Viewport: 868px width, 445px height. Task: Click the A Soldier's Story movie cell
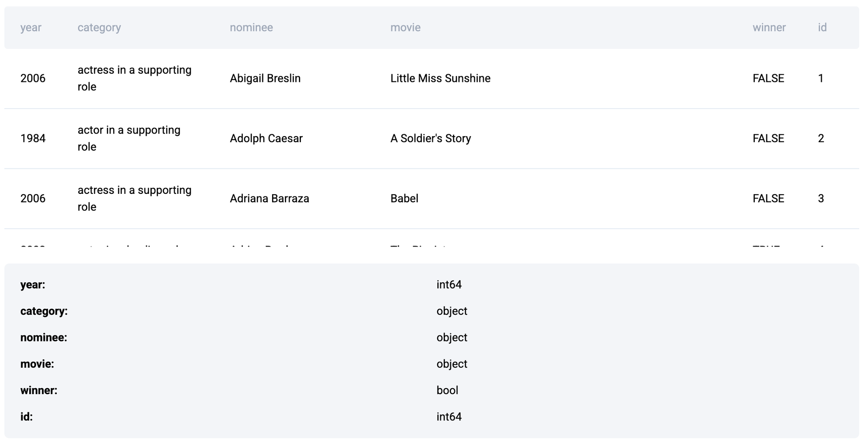click(430, 139)
